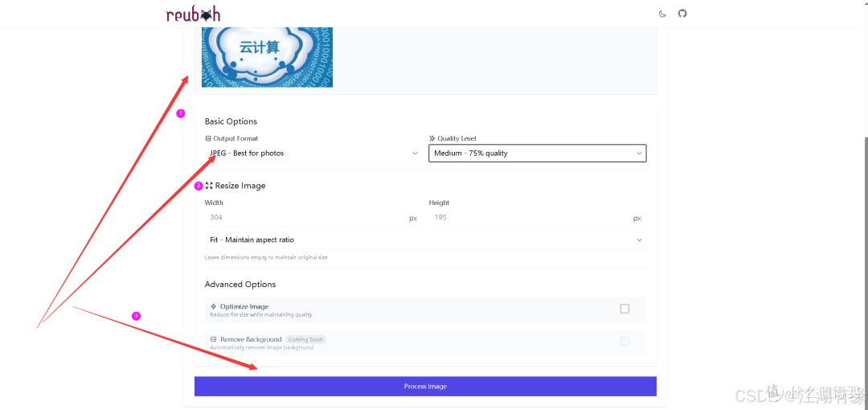The image size is (868, 410).
Task: Click the 'Leave dimensions empty' hint text
Action: [x=266, y=257]
